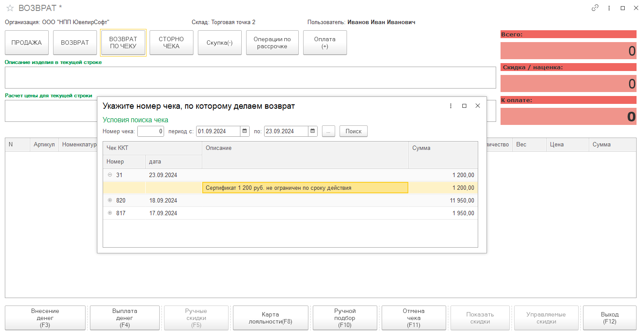Click Вес column header in main table
This screenshot has width=644, height=334.
[x=529, y=145]
